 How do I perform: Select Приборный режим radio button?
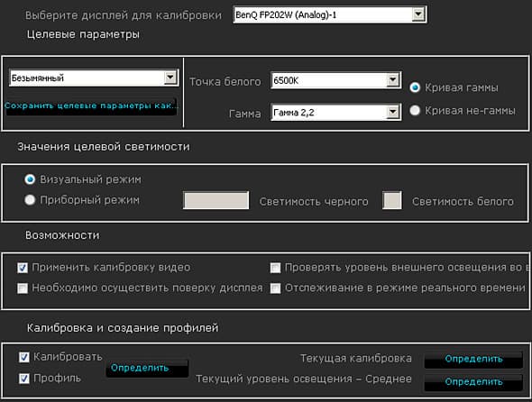(30, 200)
